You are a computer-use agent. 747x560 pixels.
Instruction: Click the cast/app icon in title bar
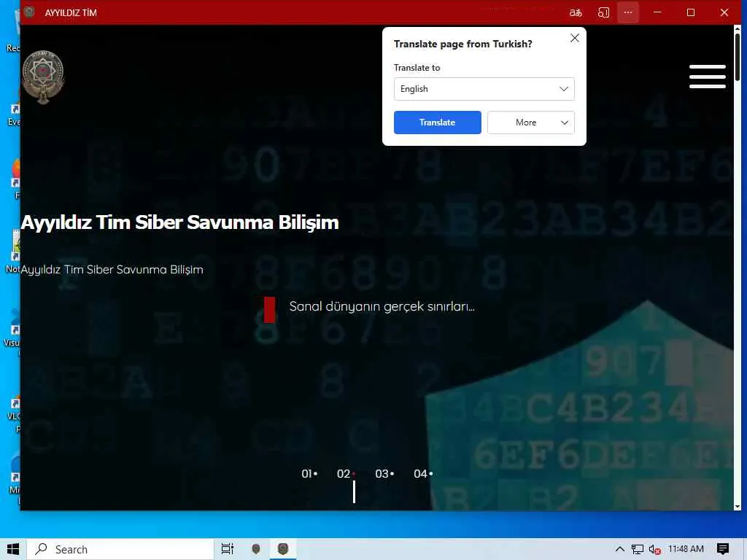[x=603, y=13]
